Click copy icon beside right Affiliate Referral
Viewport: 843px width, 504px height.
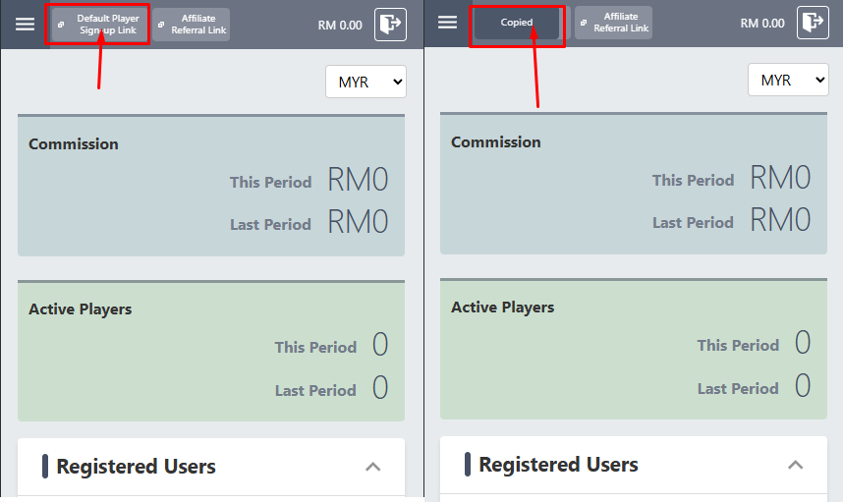coord(584,23)
